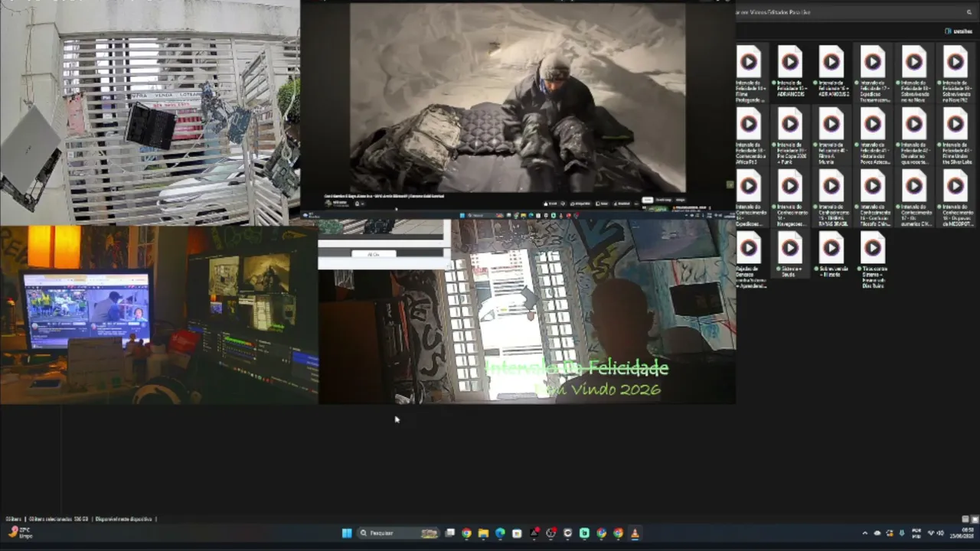
Task: Select the Tiros contra Sistema file
Action: click(x=873, y=260)
